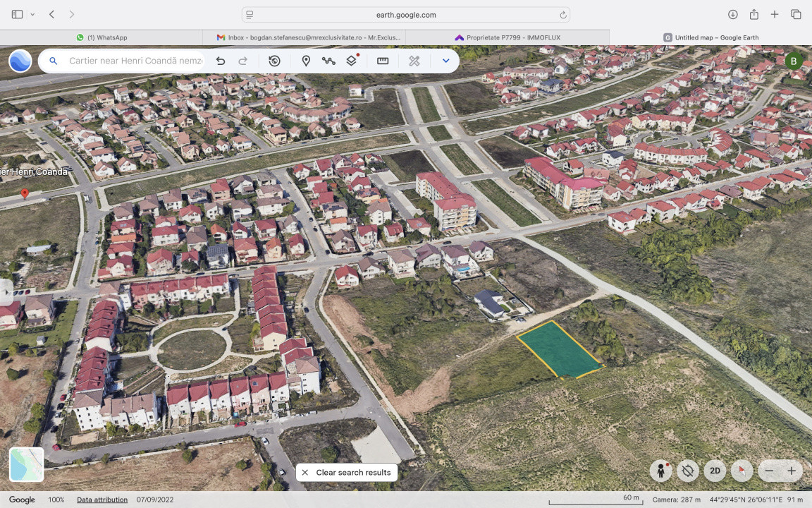
Task: Expand the blue chevron toolbar dropdown
Action: pyautogui.click(x=445, y=61)
